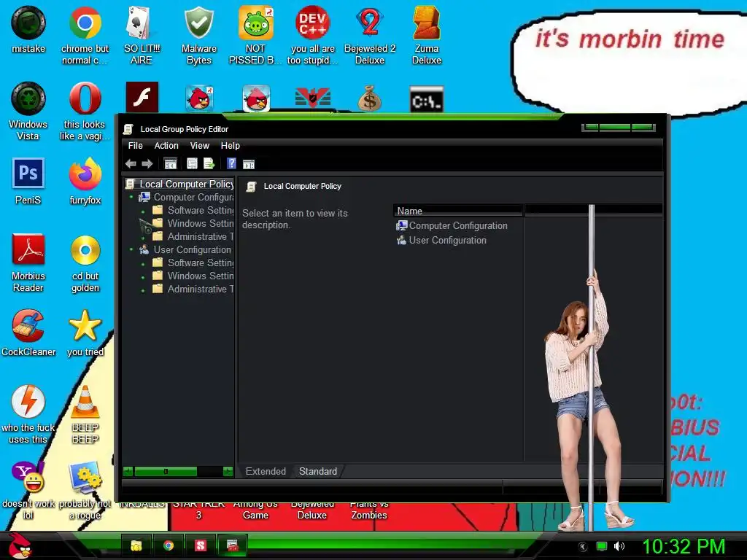The width and height of the screenshot is (747, 560).
Task: Click the 'NOT PISSED B...' green pig icon
Action: [x=255, y=35]
